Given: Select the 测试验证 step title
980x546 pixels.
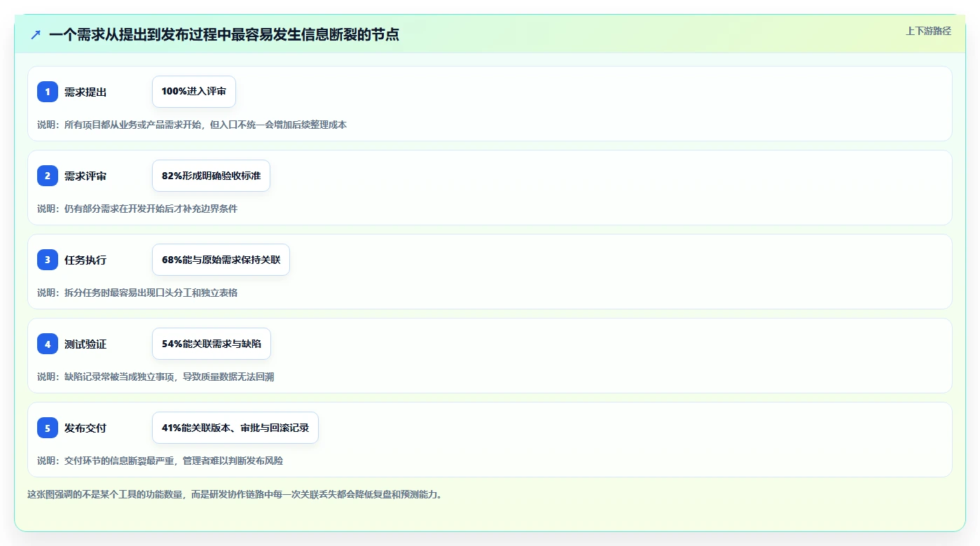Looking at the screenshot, I should [85, 344].
